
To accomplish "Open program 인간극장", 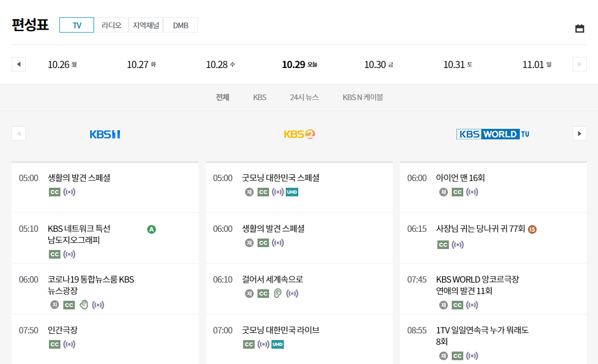I will (x=63, y=330).
